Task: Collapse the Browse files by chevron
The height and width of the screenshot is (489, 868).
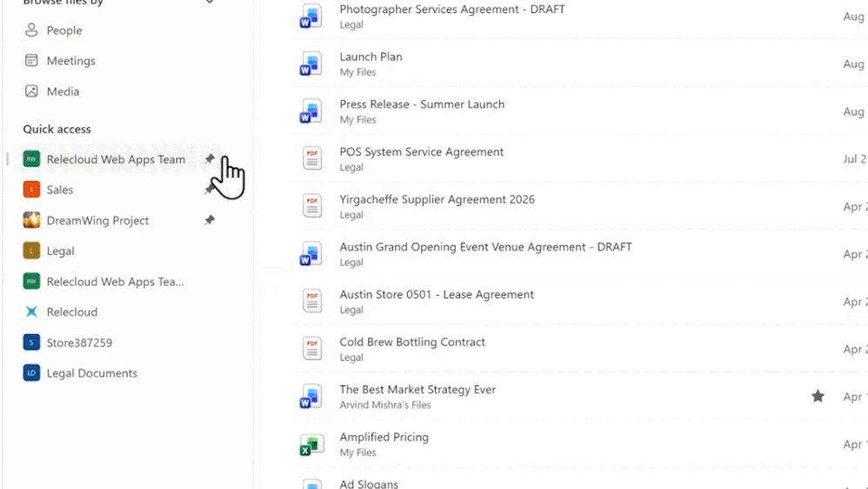Action: [x=210, y=2]
